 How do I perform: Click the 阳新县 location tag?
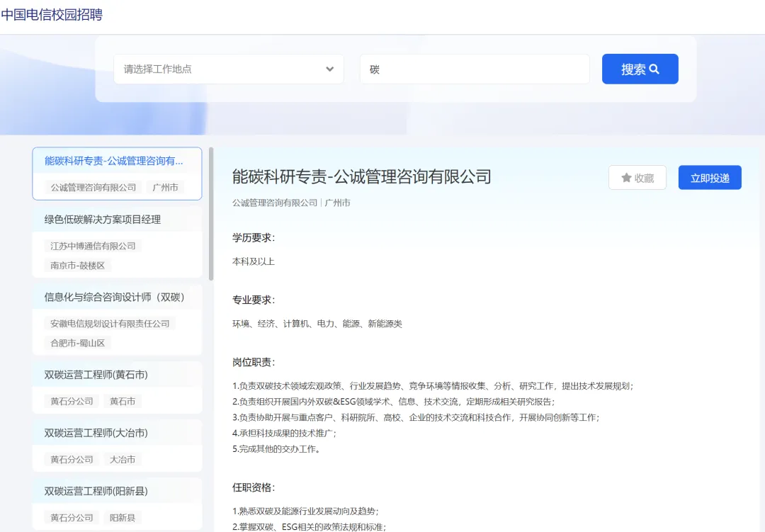pos(123,517)
